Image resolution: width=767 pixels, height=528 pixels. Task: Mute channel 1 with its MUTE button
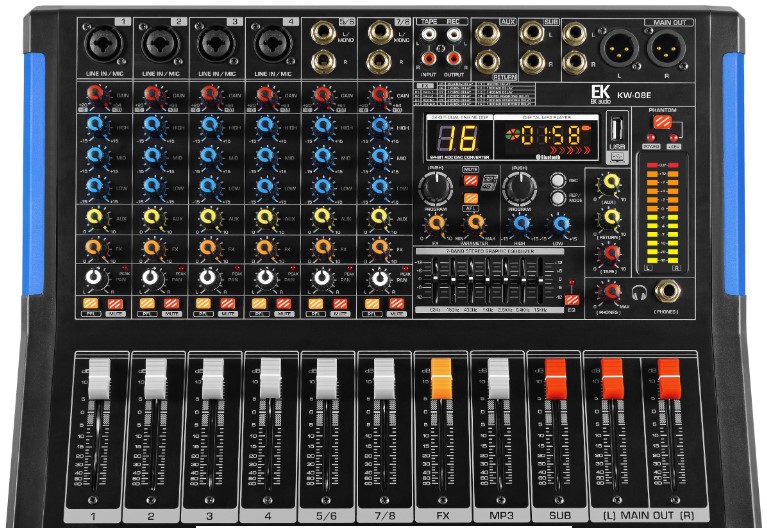point(115,303)
